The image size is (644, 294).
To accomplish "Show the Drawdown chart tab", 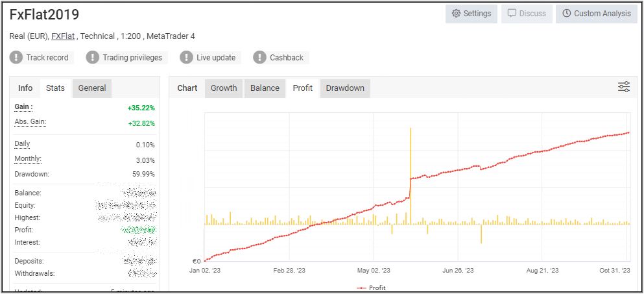I will [x=345, y=88].
